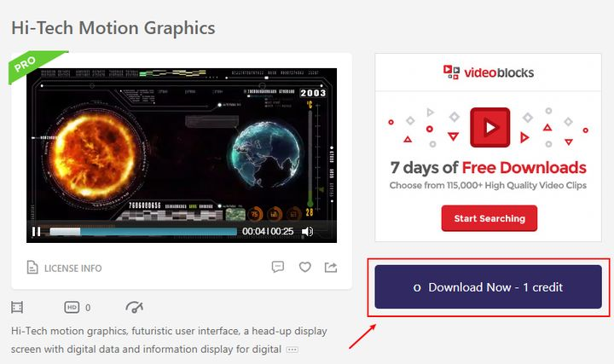Click Start Searching button
Image resolution: width=614 pixels, height=364 pixels.
(489, 218)
